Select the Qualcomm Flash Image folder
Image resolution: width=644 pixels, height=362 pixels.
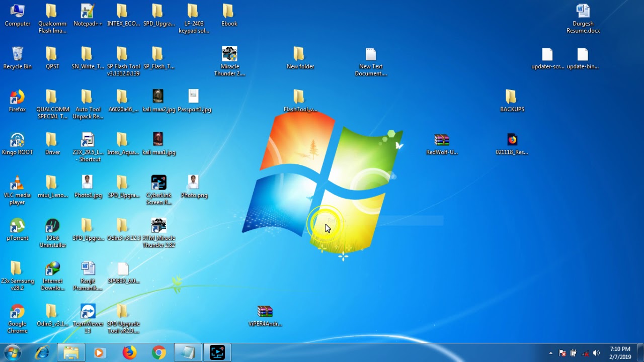[x=52, y=19]
